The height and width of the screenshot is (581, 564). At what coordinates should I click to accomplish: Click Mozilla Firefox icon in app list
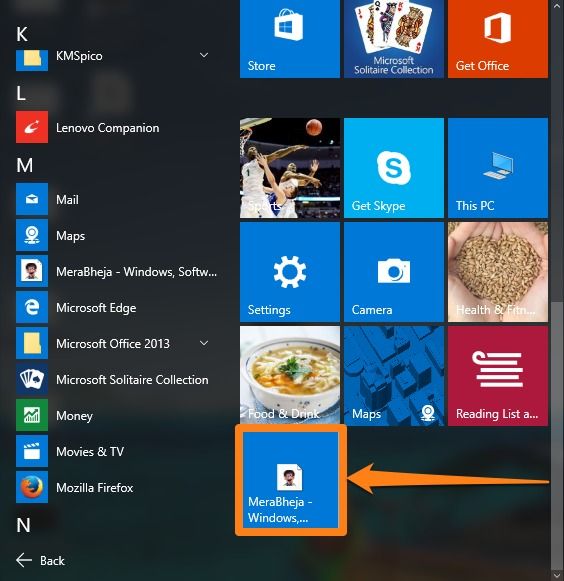click(x=32, y=487)
